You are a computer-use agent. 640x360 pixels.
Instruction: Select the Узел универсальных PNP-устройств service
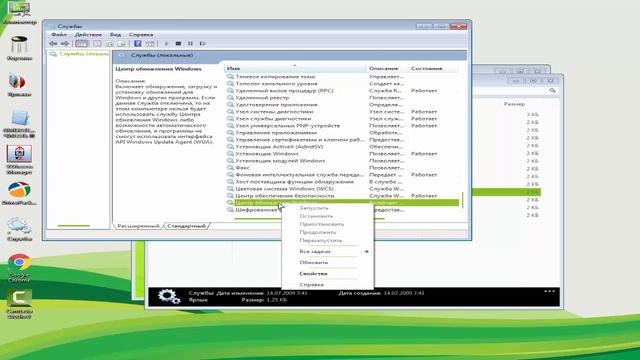287,126
